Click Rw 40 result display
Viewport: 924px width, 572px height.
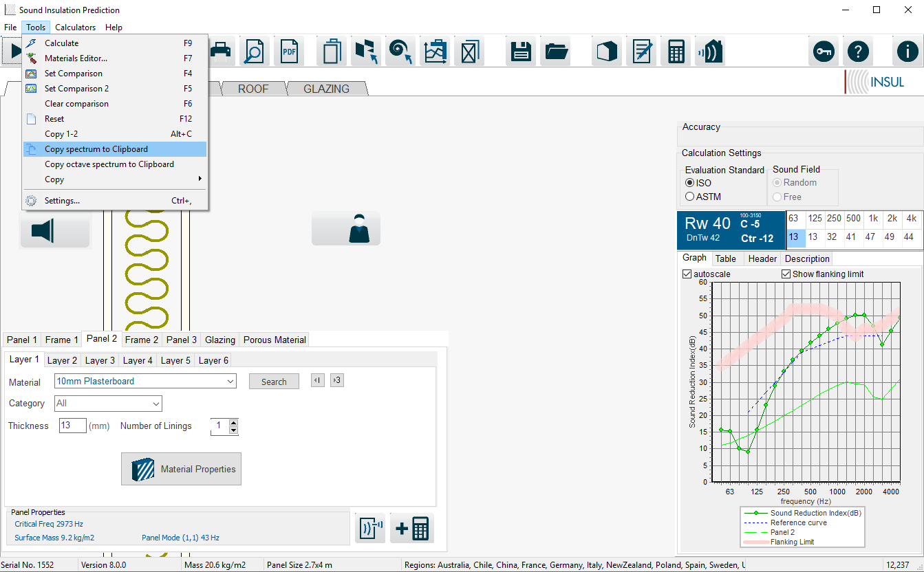point(708,223)
